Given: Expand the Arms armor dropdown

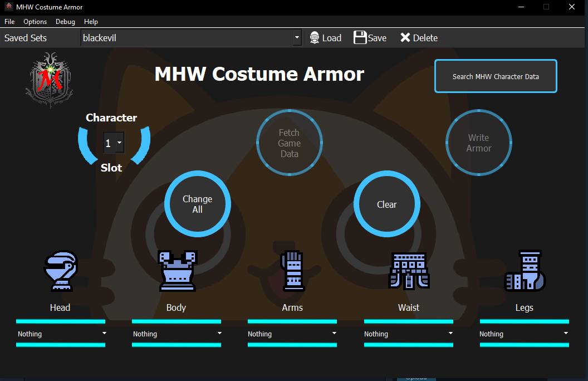Looking at the screenshot, I should click(x=334, y=333).
